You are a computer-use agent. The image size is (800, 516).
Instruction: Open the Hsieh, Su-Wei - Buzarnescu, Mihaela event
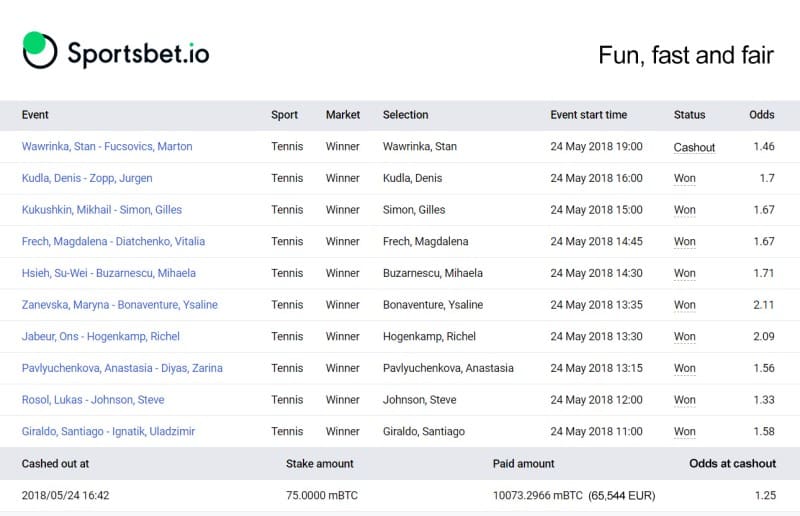109,273
